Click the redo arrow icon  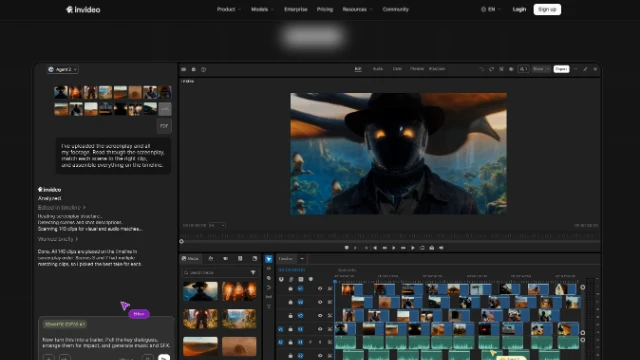pyautogui.click(x=491, y=69)
